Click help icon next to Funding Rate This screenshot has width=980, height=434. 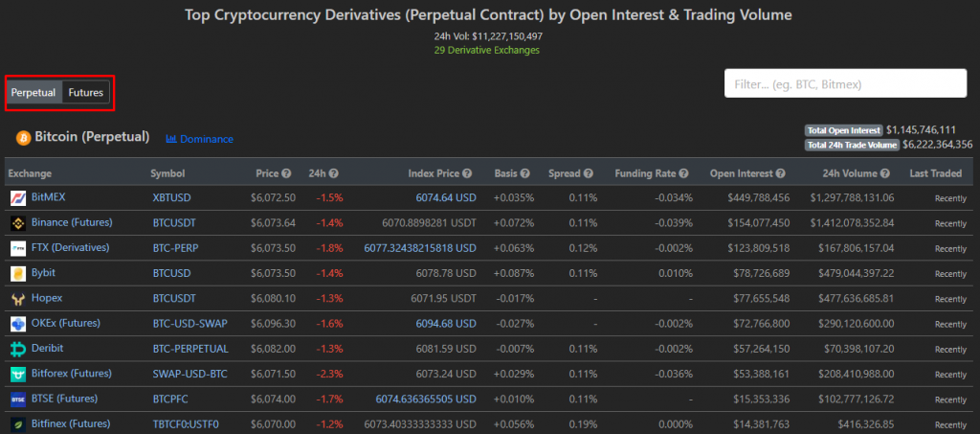coord(683,173)
